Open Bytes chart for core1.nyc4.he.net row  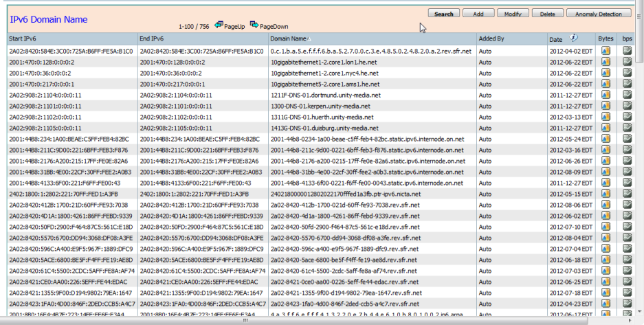click(x=606, y=73)
